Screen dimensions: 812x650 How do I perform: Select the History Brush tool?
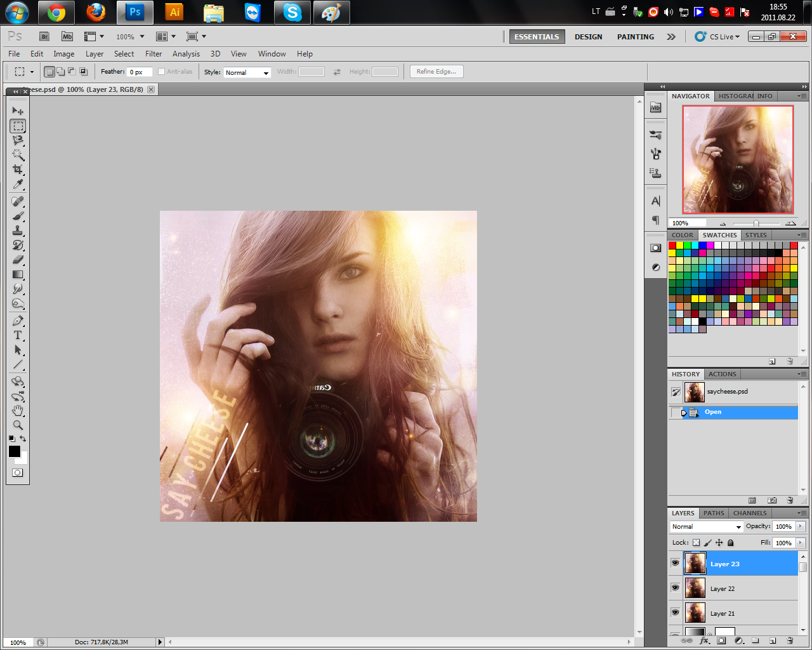(18, 245)
